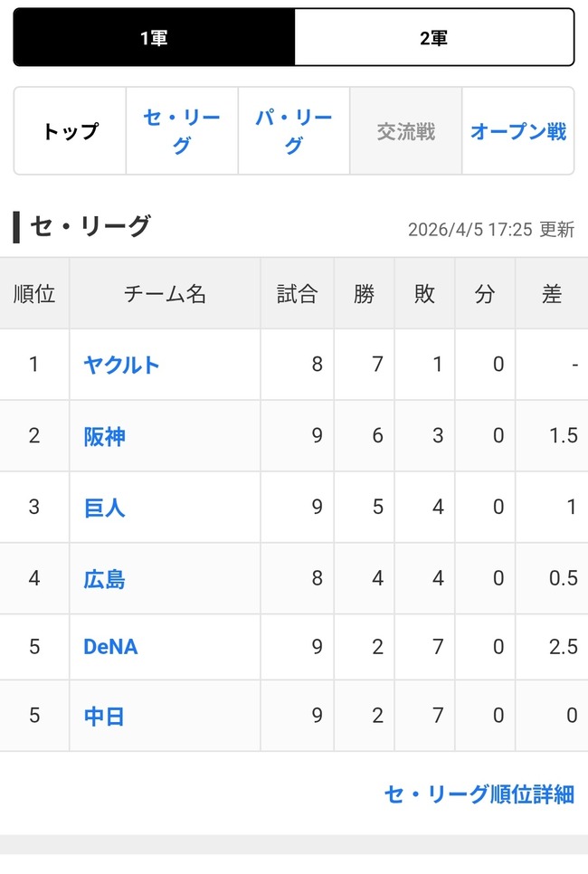This screenshot has width=588, height=874.
Task: Open the DeNA team page
Action: click(x=109, y=647)
